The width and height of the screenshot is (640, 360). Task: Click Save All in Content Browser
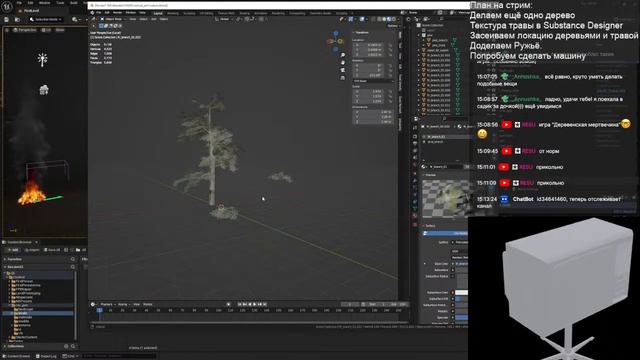[x=52, y=250]
